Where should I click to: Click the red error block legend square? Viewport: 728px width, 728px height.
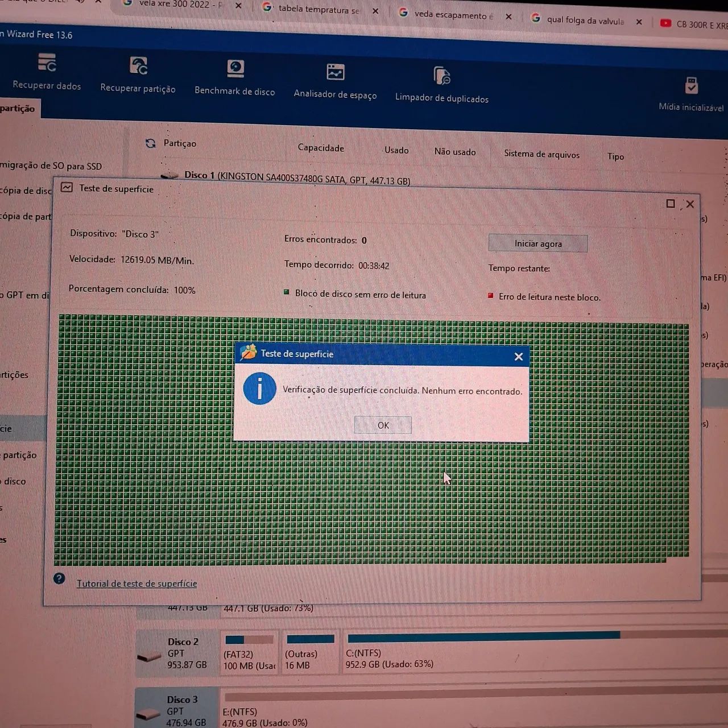(490, 296)
